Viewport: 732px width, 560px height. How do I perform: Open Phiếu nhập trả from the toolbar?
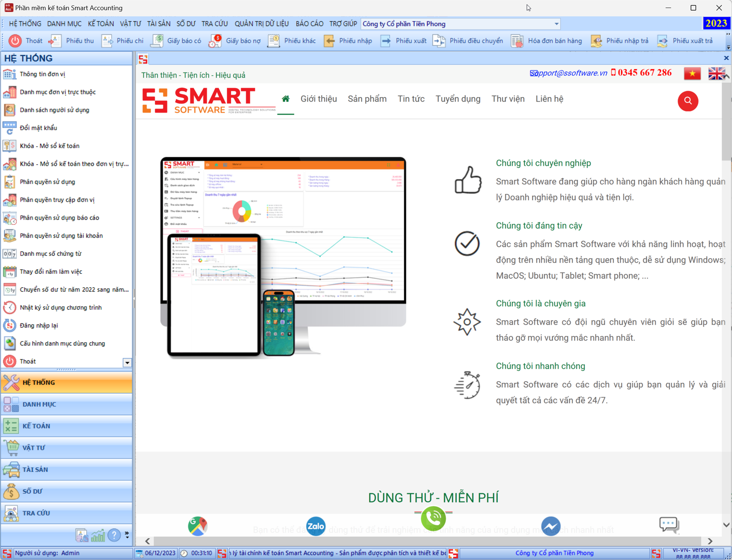click(620, 41)
